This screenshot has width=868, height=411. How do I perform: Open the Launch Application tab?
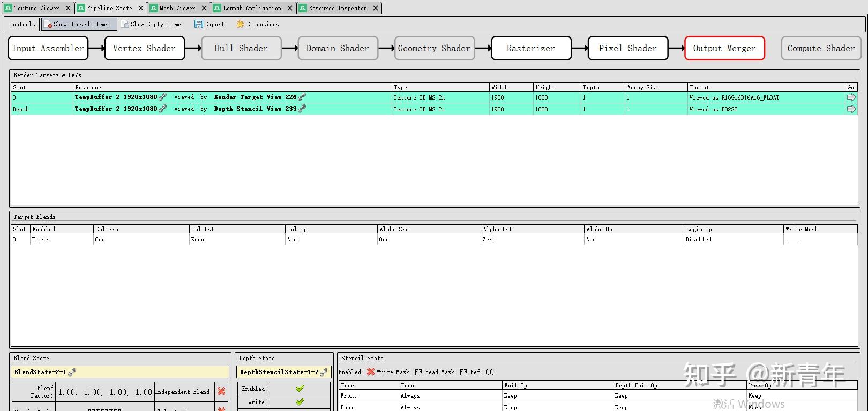point(252,8)
